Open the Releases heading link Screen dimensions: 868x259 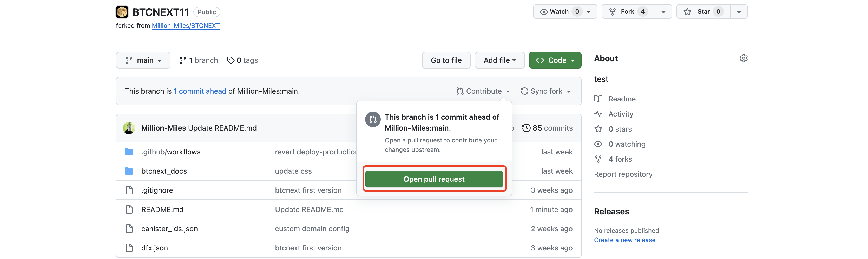(611, 211)
